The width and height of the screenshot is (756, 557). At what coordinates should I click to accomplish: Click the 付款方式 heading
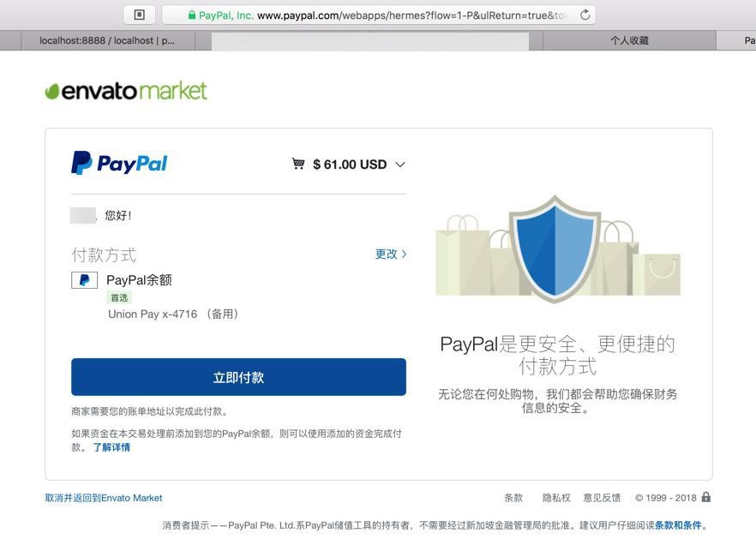pos(104,255)
